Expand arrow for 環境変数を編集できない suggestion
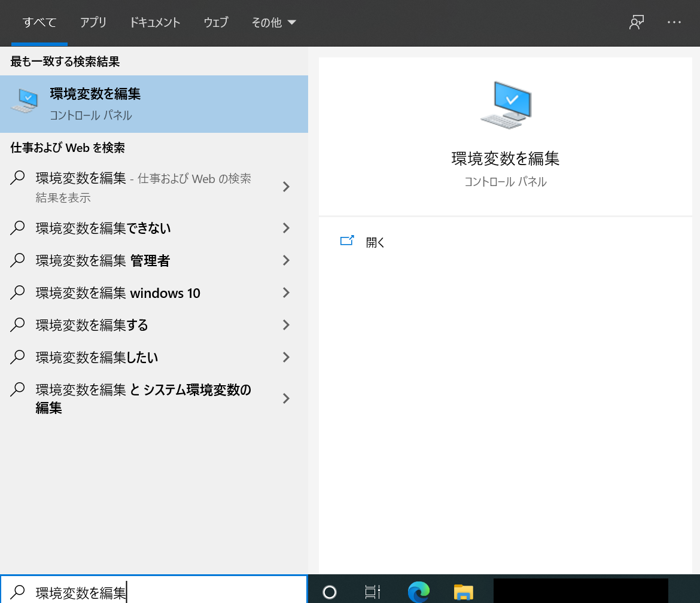Screen dimensions: 700x603 click(286, 228)
